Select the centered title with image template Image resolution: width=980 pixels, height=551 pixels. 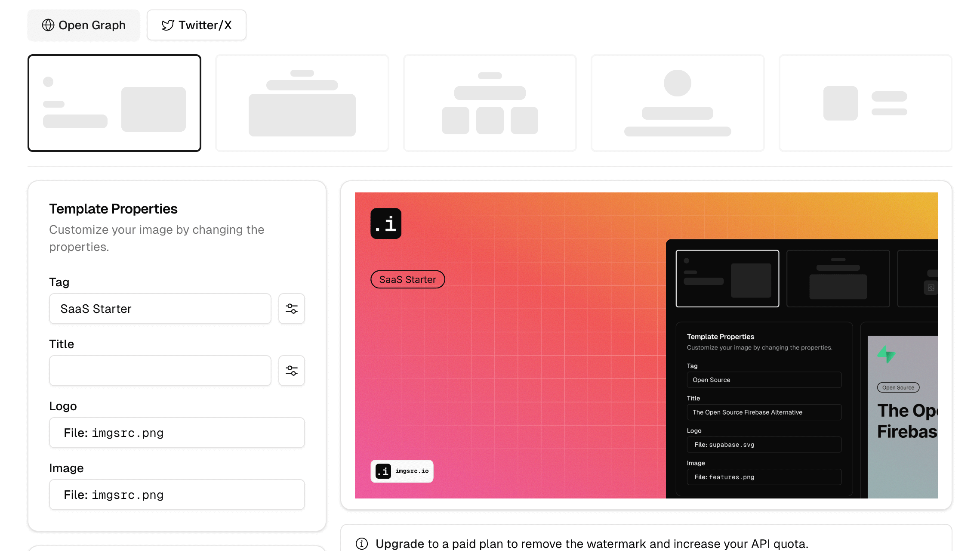[x=302, y=103]
